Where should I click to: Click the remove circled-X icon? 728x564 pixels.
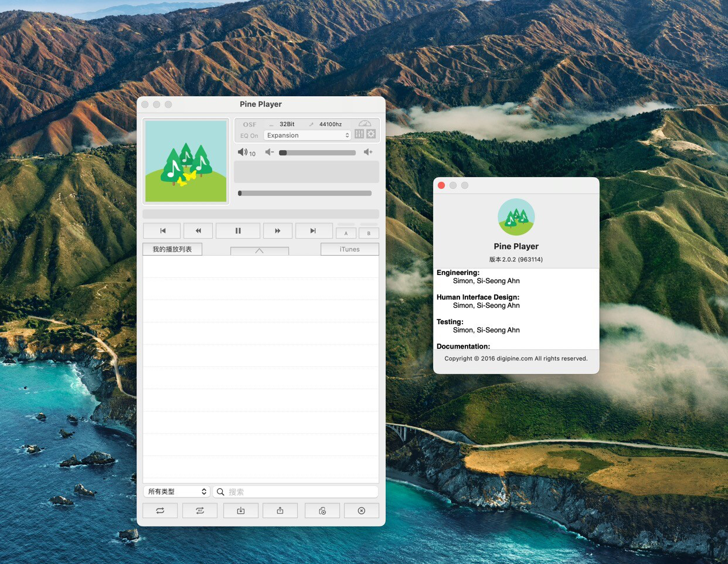click(x=361, y=511)
